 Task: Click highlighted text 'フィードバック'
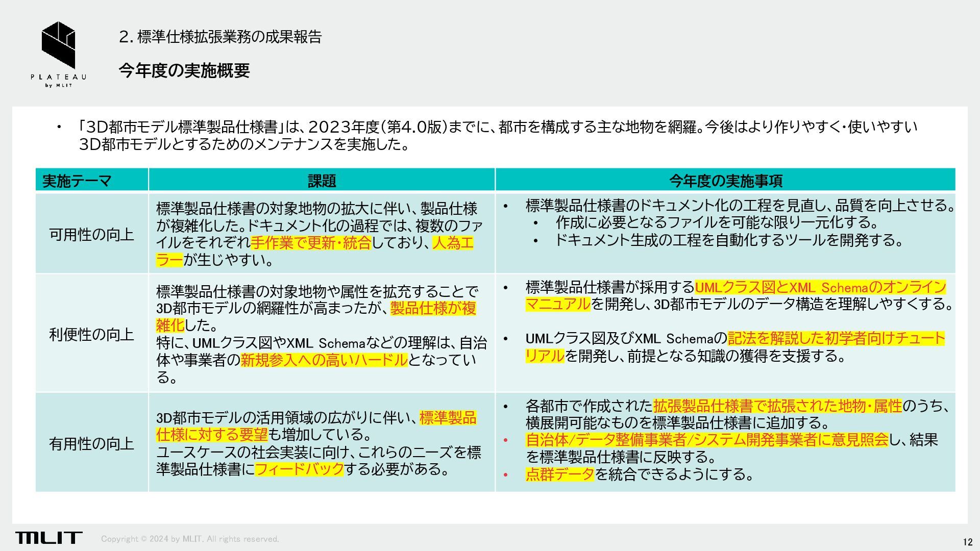coord(299,469)
